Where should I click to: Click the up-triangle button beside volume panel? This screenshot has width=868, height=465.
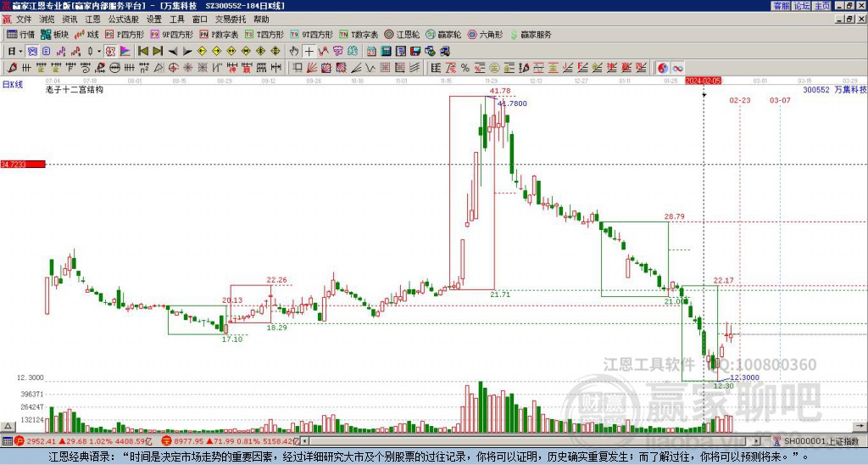[8, 426]
